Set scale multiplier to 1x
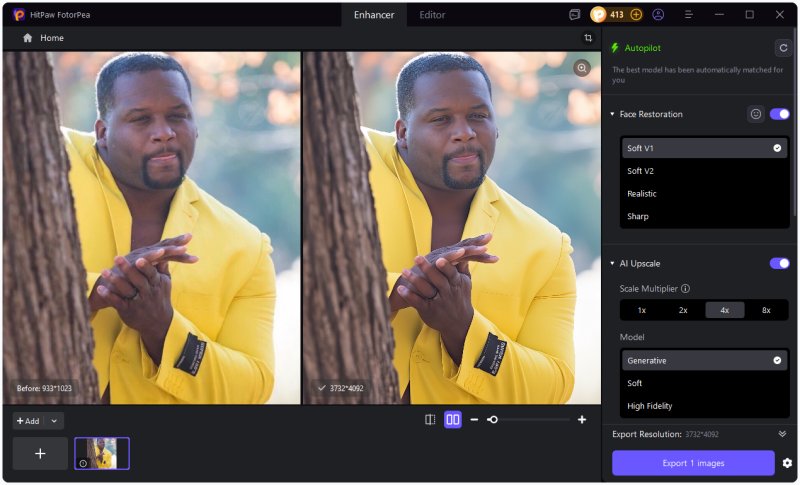 (x=642, y=310)
